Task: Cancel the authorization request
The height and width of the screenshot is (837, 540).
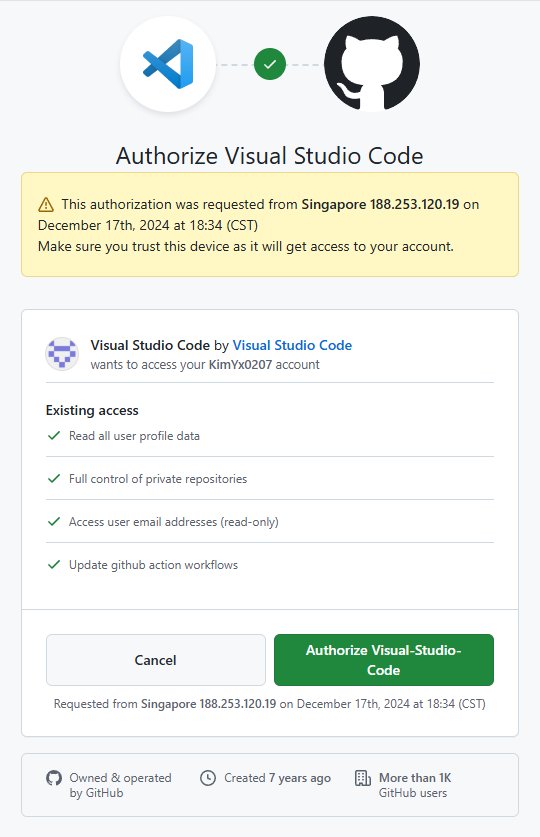Action: 156,660
